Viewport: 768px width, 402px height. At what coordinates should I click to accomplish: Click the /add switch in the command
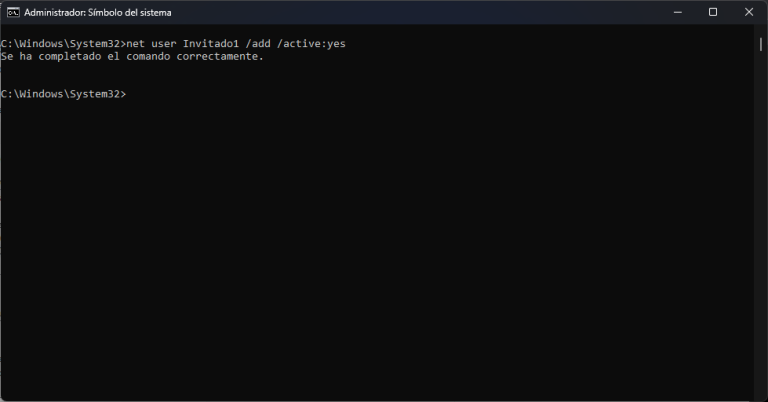[x=258, y=44]
